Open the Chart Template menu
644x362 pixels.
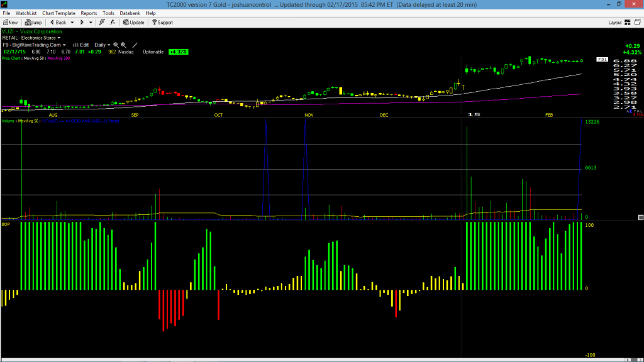(x=58, y=13)
